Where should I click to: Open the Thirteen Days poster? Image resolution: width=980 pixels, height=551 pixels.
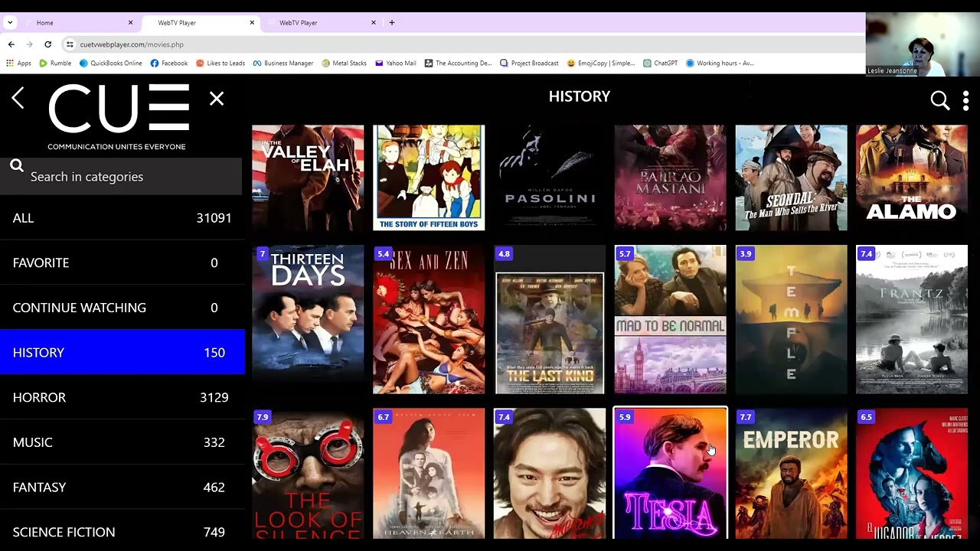[x=308, y=319]
